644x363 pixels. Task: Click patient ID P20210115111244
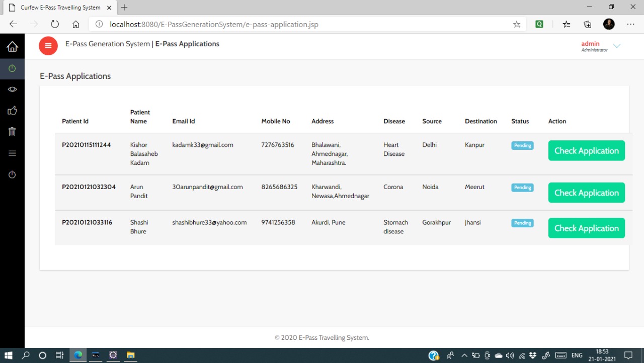(x=87, y=145)
